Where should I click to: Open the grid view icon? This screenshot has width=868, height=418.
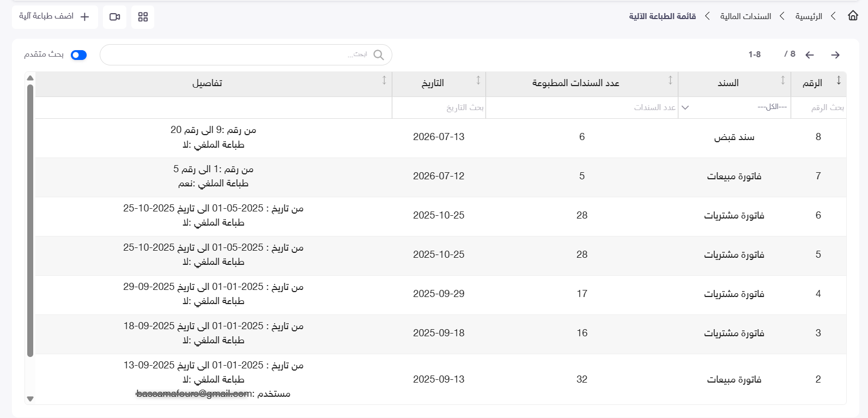pos(143,17)
